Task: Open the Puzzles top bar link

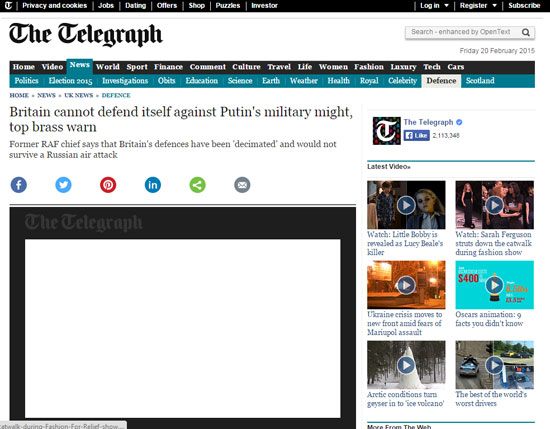Action: 228,6
